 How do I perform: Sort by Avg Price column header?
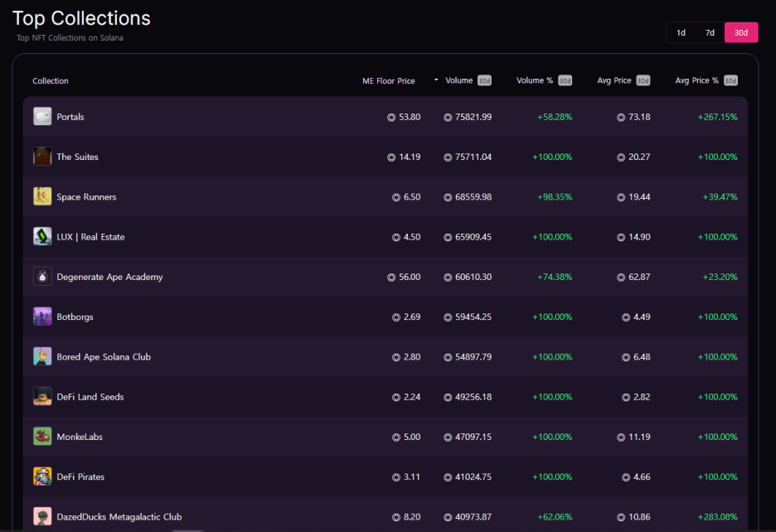pyautogui.click(x=614, y=80)
